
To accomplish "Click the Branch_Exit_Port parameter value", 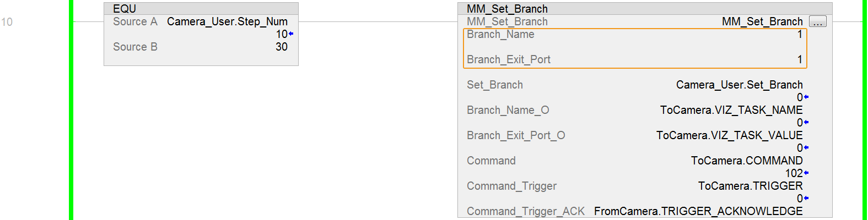I will [800, 59].
